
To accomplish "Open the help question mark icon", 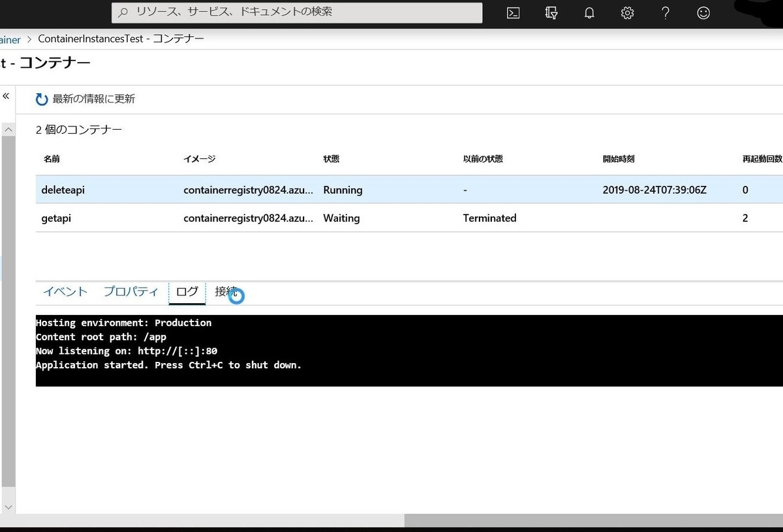I will (665, 13).
